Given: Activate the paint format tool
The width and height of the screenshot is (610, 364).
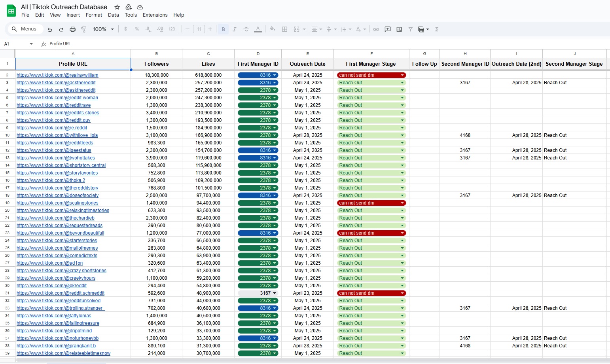Looking at the screenshot, I should pyautogui.click(x=84, y=29).
